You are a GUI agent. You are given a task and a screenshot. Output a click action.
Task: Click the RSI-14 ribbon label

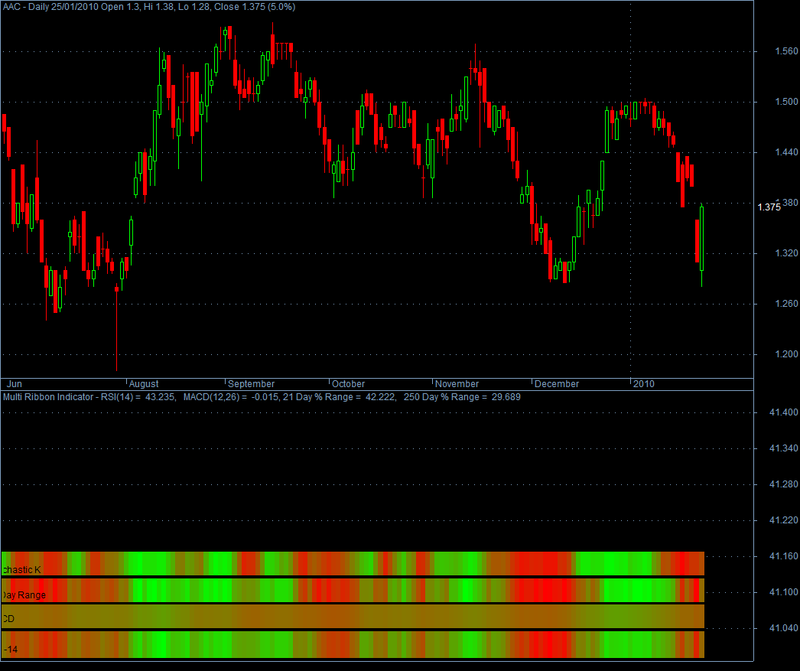(x=11, y=650)
